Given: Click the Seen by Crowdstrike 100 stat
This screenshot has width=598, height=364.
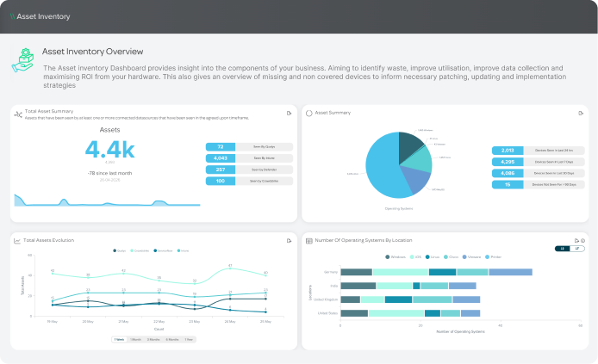Looking at the screenshot, I should click(249, 181).
